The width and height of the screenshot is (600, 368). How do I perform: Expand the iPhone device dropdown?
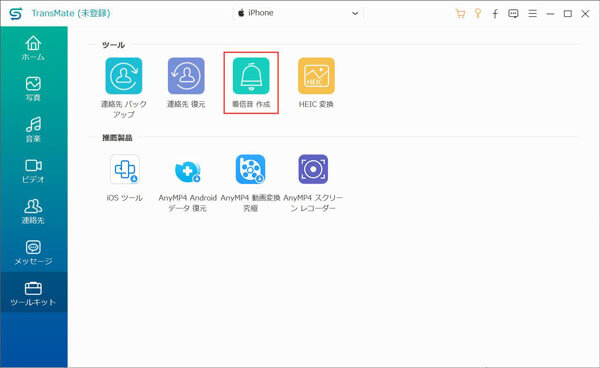pos(298,13)
